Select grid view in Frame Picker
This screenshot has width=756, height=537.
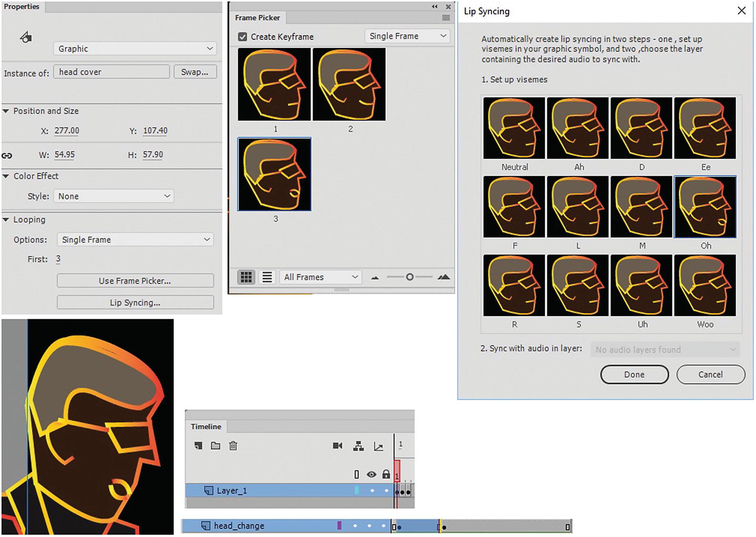(246, 277)
